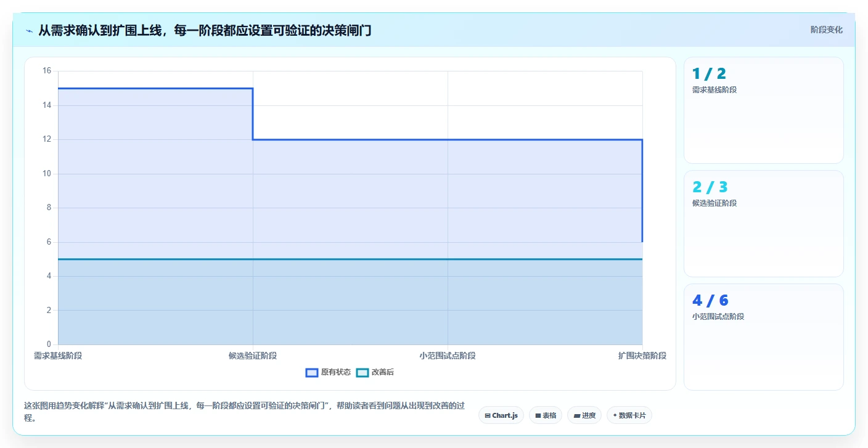Click the y-axis value 16
Screen dimensions: 868x448
[x=47, y=71]
